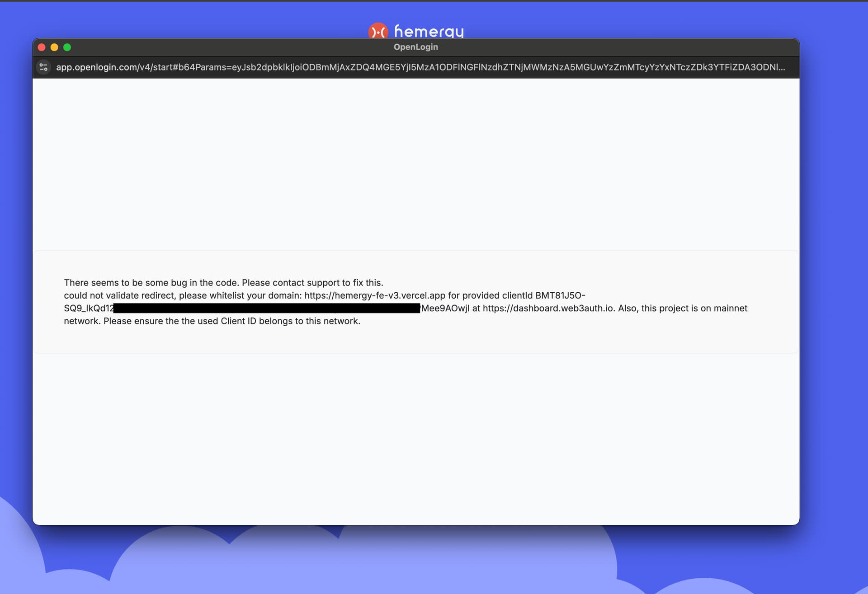Click the 'There seems to be some bug' line
Viewport: 868px width, 594px height.
pyautogui.click(x=223, y=283)
